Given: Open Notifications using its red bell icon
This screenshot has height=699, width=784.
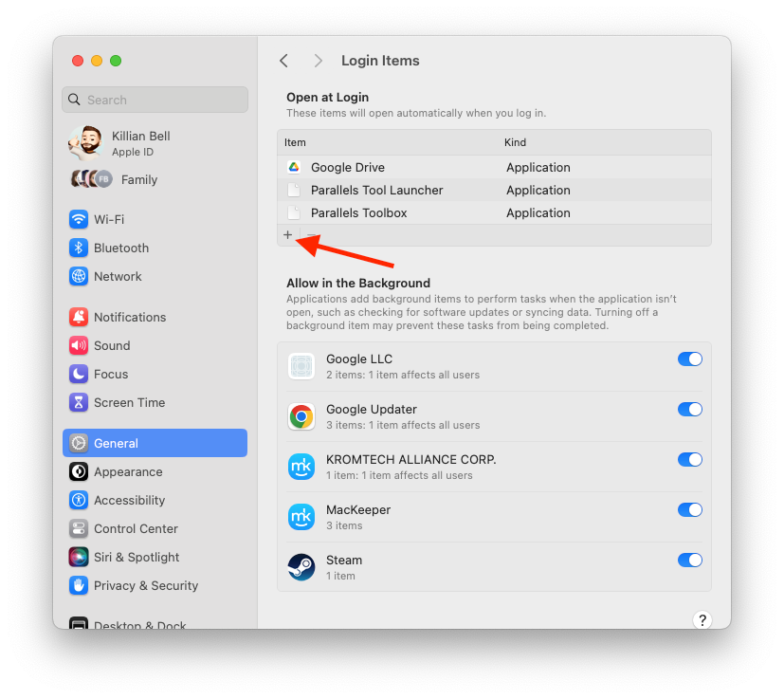Looking at the screenshot, I should [78, 317].
